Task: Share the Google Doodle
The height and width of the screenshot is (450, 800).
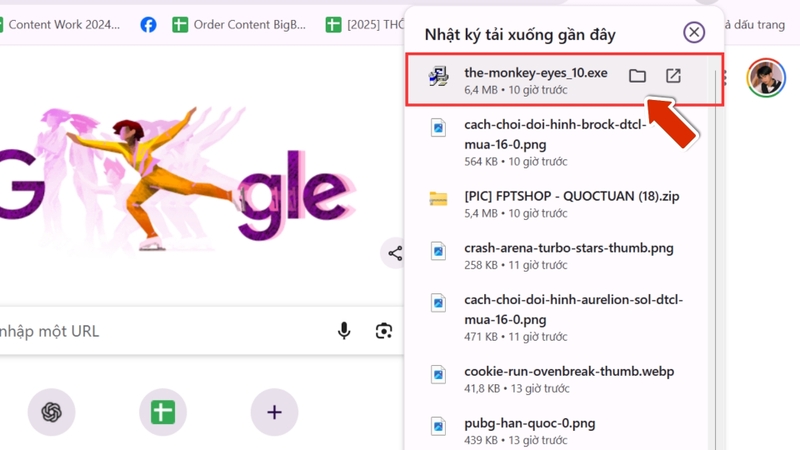Action: click(394, 253)
